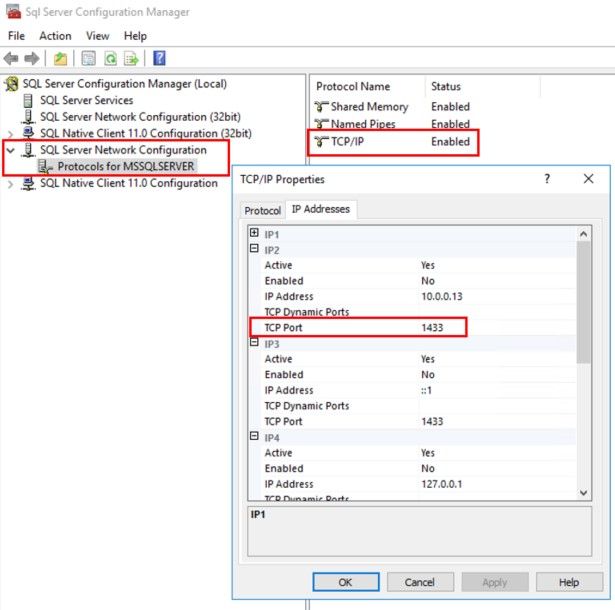Select the TCP/IP protocol icon

pyautogui.click(x=321, y=142)
